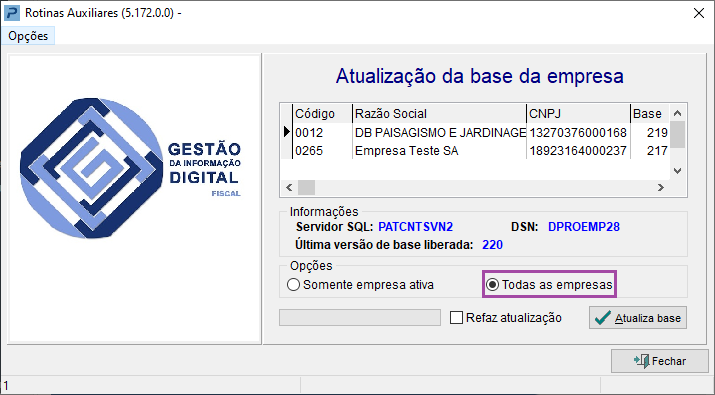Image resolution: width=715 pixels, height=395 pixels.
Task: Click the DSN value DPROEMP28
Action: point(584,227)
